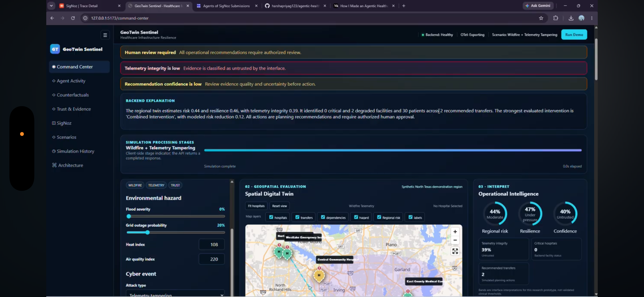Click the Scenario: Wildfire + Telemetry Tampering label

(x=525, y=35)
